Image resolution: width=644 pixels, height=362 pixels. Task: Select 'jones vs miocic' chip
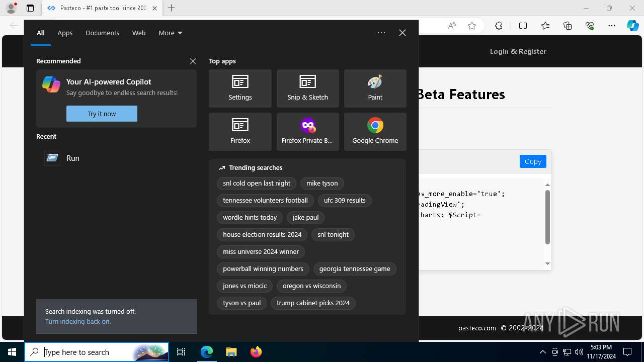tap(245, 286)
